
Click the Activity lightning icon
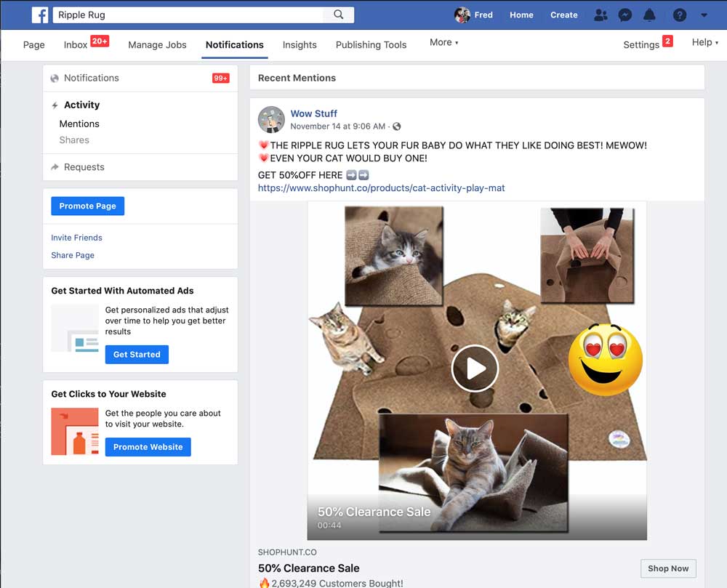pyautogui.click(x=55, y=105)
